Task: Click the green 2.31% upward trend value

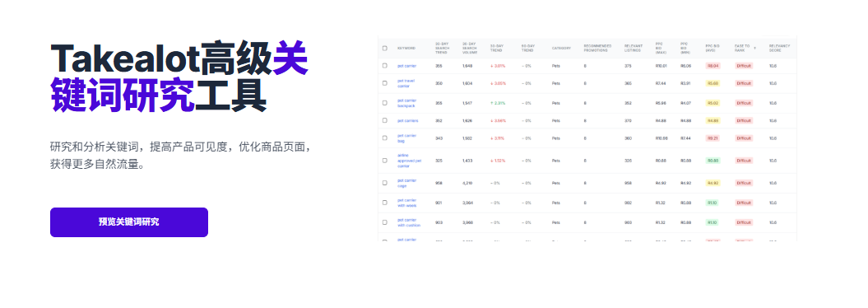Action: click(x=499, y=103)
